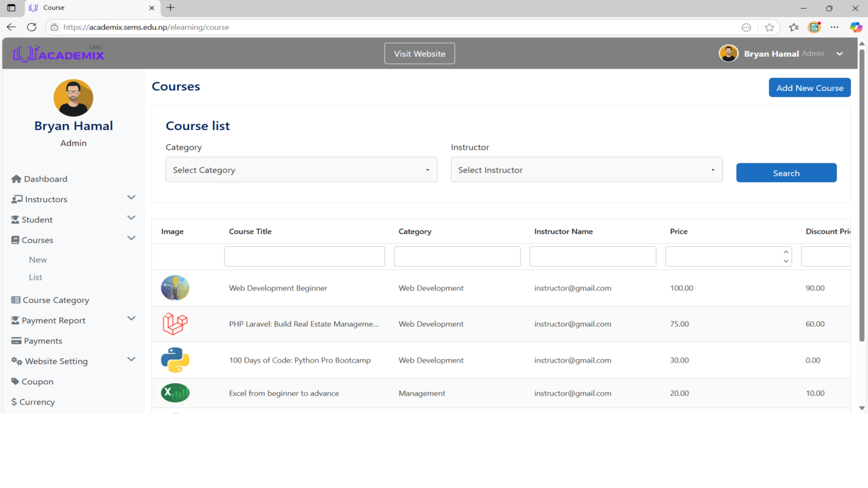Click the Website Setting gears icon
The width and height of the screenshot is (868, 488).
pyautogui.click(x=17, y=361)
